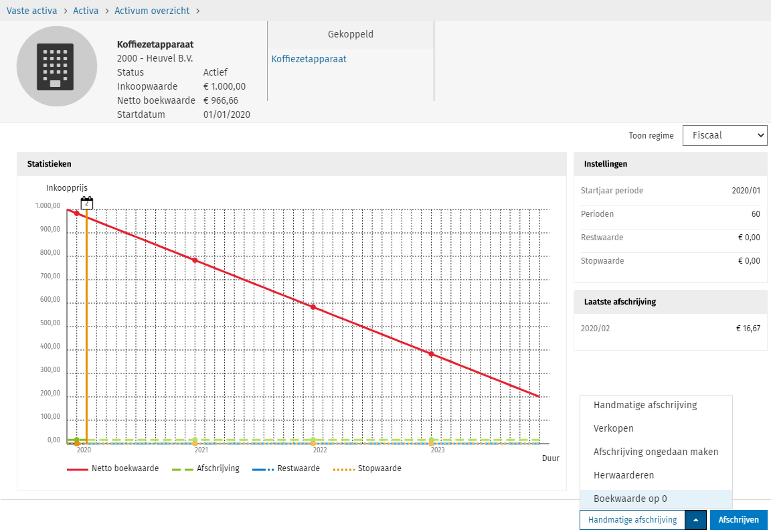The width and height of the screenshot is (771, 532).
Task: Click the calendar marker on the chart
Action: [x=86, y=203]
